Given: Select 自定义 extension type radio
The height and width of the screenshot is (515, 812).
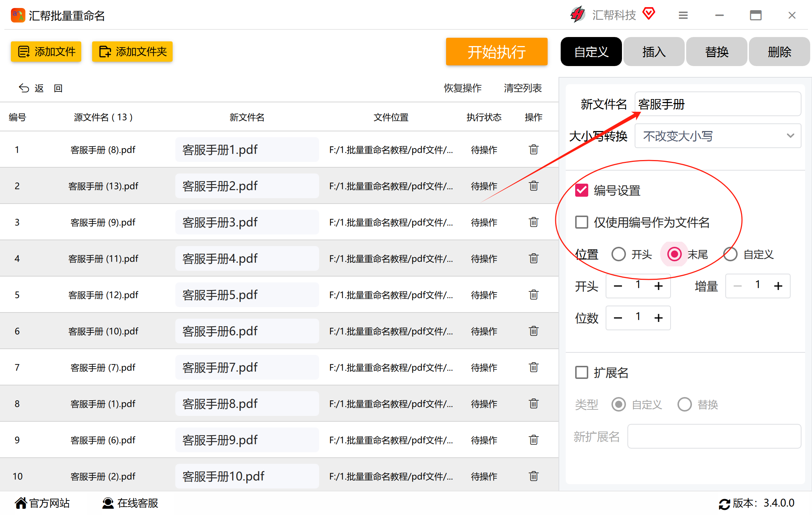Looking at the screenshot, I should (x=619, y=404).
